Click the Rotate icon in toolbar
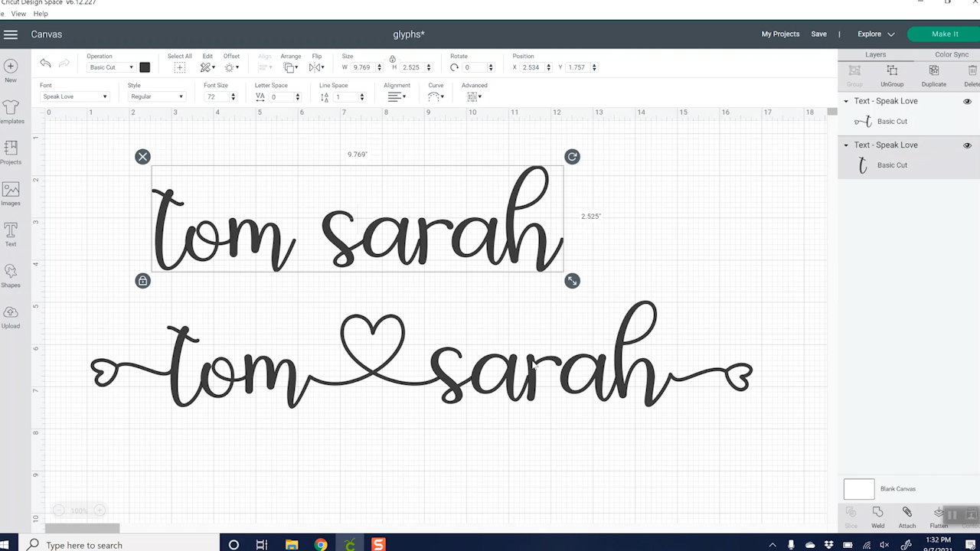Image resolution: width=980 pixels, height=551 pixels. coord(455,67)
